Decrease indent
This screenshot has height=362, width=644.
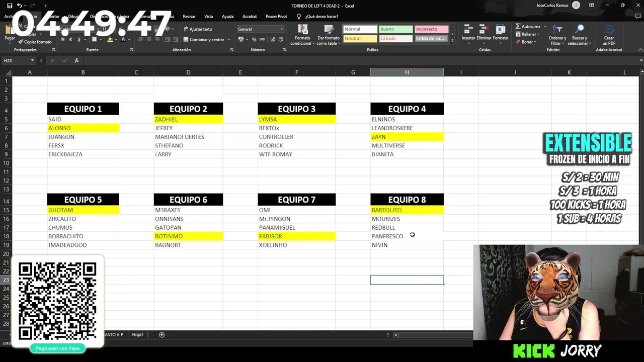click(168, 39)
